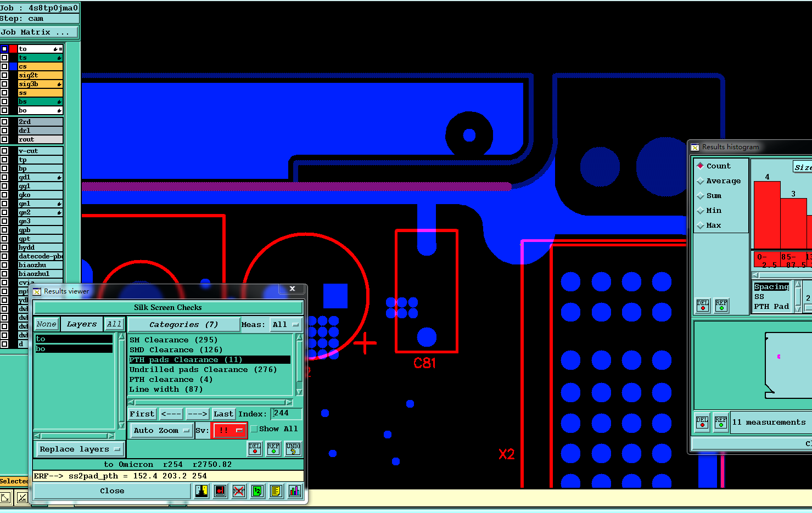Click the Close button in Results viewer
Image resolution: width=812 pixels, height=513 pixels.
click(x=112, y=491)
